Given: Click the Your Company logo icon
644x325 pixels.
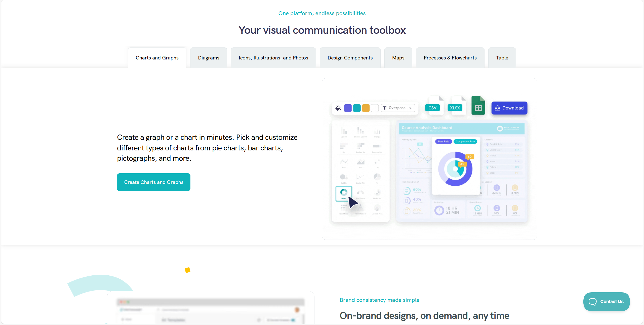Looking at the screenshot, I should coord(500,128).
